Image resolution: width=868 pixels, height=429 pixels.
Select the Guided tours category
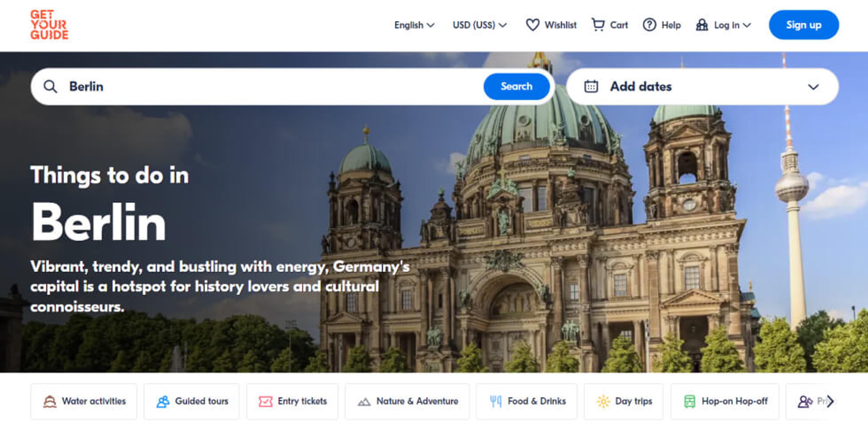(191, 401)
